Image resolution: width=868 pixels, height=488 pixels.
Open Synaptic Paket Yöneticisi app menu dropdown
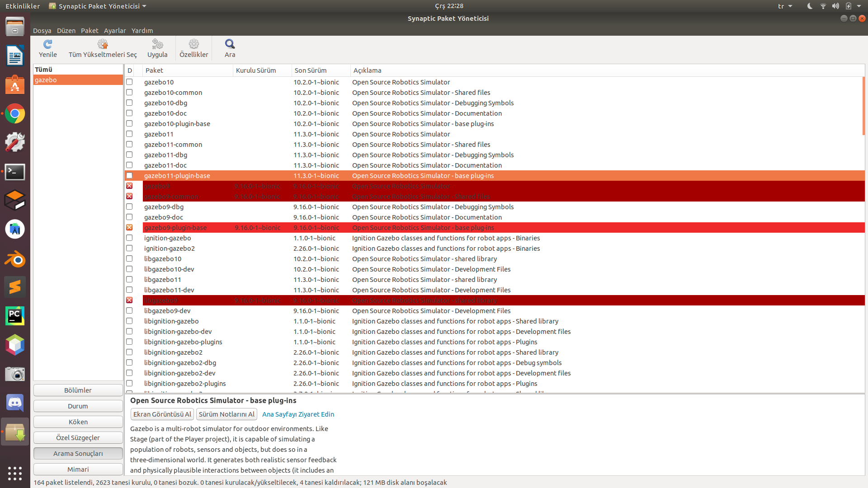pos(97,6)
